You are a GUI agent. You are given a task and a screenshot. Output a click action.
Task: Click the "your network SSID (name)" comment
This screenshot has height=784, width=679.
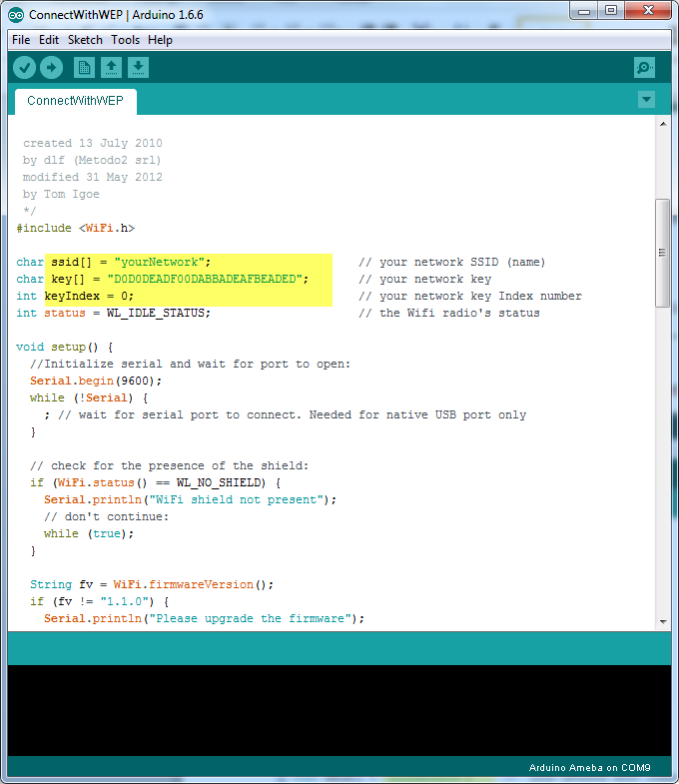[x=452, y=262]
